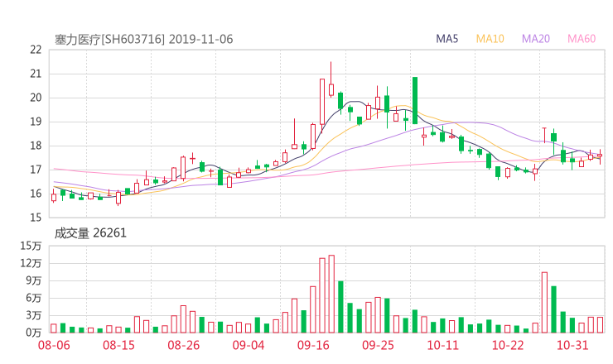Click the 09-16 date axis label
The height and width of the screenshot is (364, 613).
pos(313,345)
